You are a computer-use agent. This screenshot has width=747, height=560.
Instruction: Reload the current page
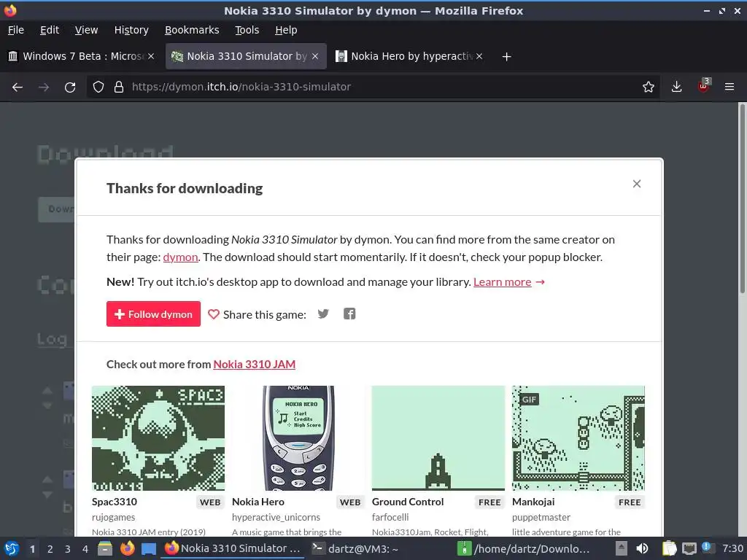pyautogui.click(x=70, y=87)
